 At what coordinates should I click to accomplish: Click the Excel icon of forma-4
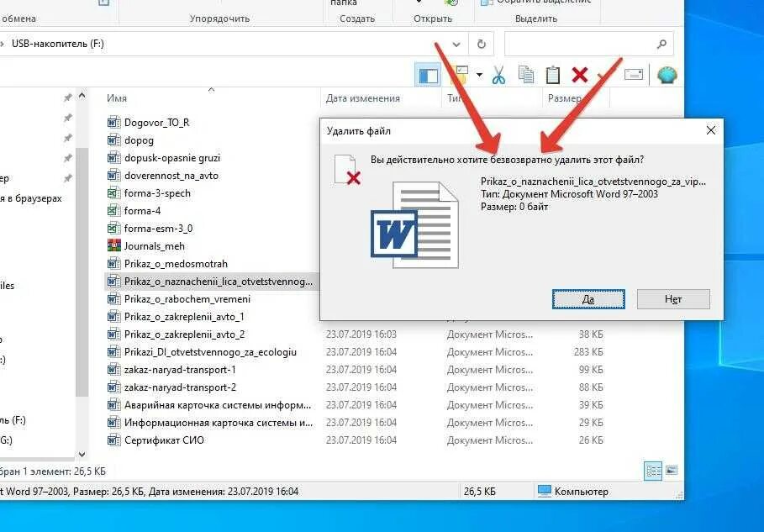tap(113, 210)
